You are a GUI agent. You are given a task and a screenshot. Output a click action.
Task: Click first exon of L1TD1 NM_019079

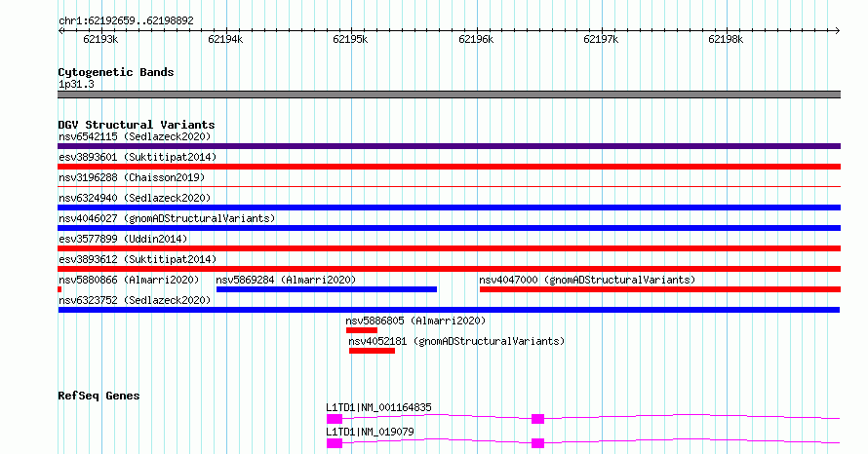click(x=335, y=443)
